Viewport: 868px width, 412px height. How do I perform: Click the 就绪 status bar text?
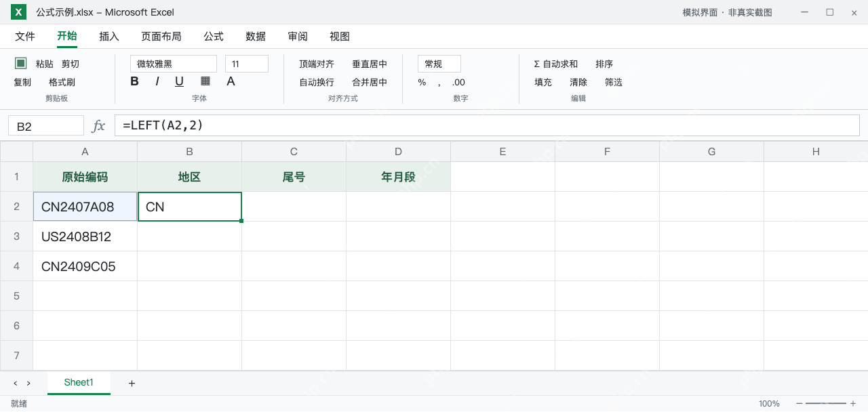[19, 403]
